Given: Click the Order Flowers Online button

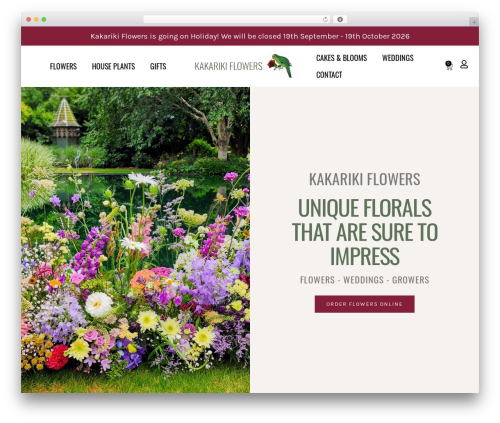Looking at the screenshot, I should click(364, 304).
